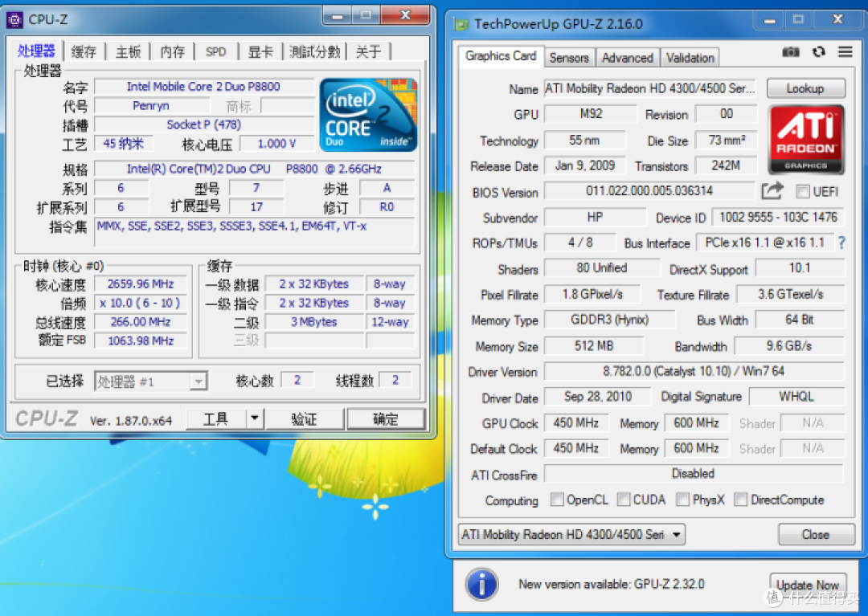
Task: Click the core voltage value 1.000 V
Action: 276,144
